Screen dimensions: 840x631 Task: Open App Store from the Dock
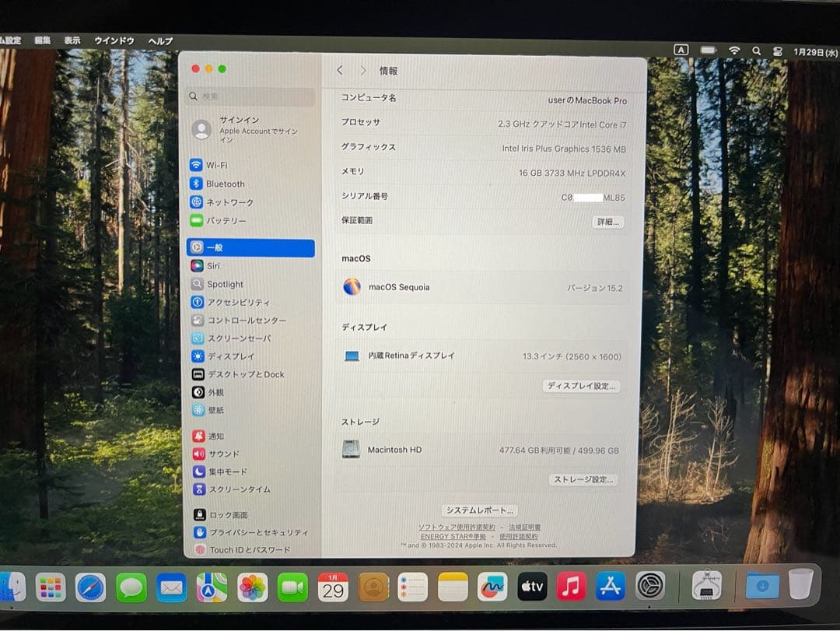pyautogui.click(x=611, y=586)
